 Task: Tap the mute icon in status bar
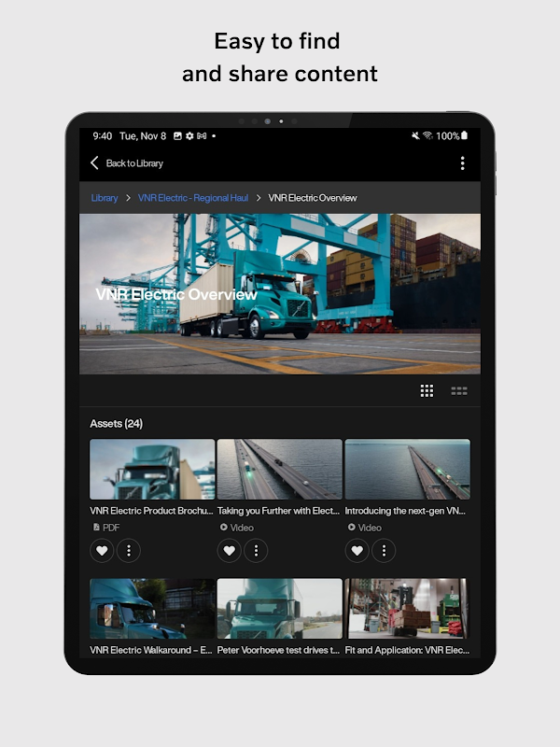[x=415, y=135]
